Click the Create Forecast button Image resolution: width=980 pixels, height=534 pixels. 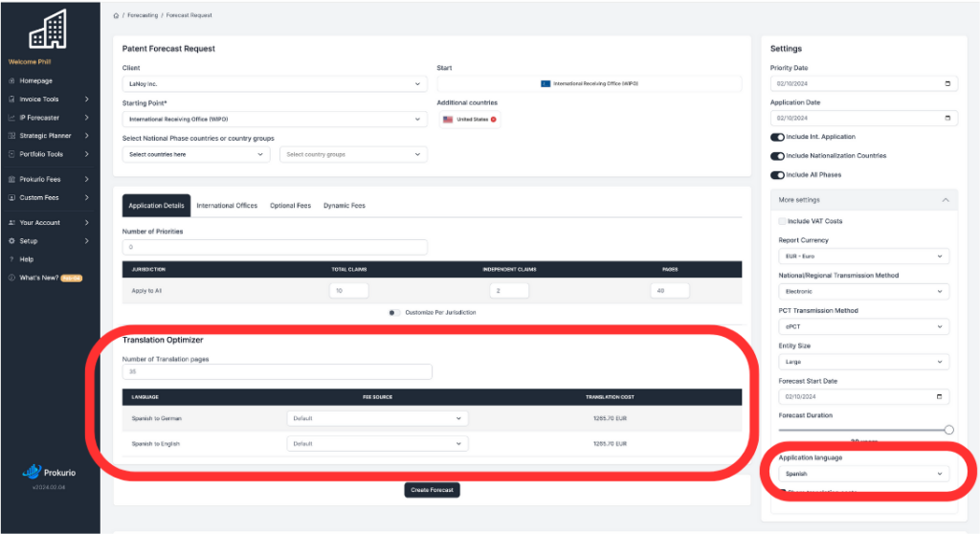click(432, 490)
